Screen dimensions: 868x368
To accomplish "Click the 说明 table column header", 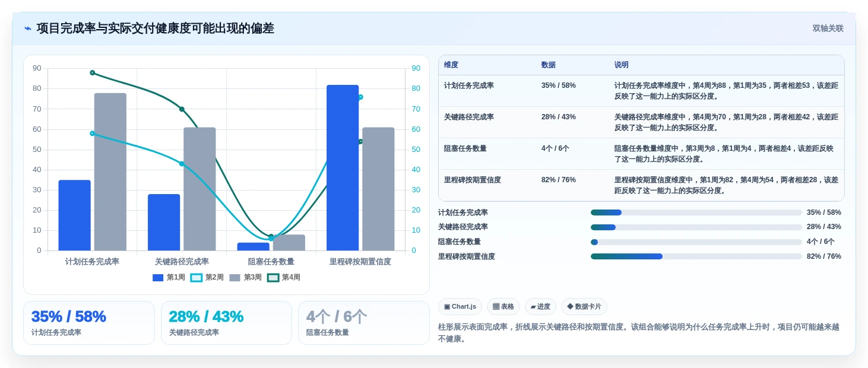I will click(622, 65).
